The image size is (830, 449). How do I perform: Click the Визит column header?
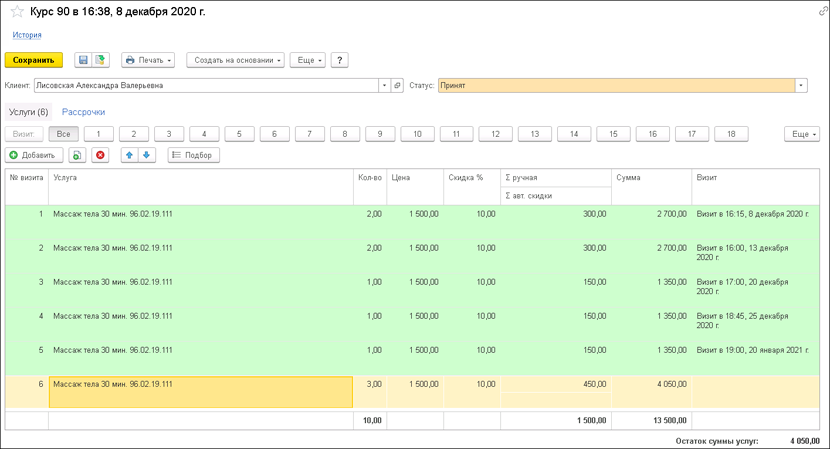coord(755,187)
